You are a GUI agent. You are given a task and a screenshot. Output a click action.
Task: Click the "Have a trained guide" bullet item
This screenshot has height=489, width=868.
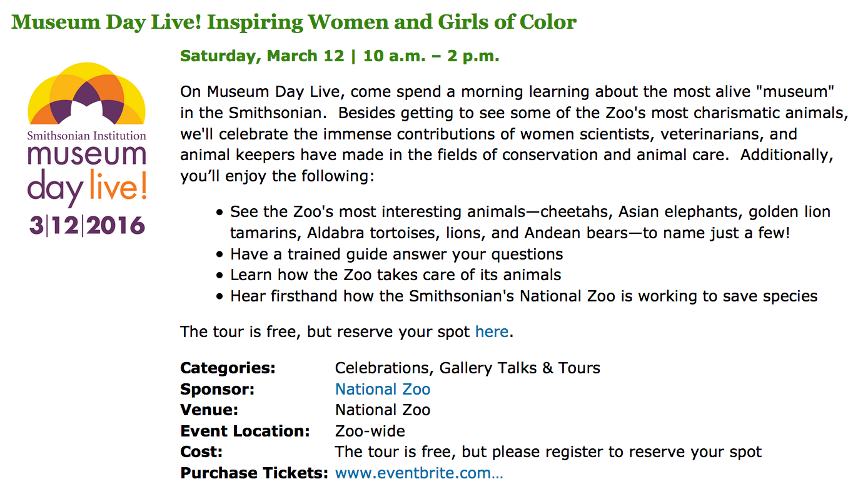click(396, 255)
